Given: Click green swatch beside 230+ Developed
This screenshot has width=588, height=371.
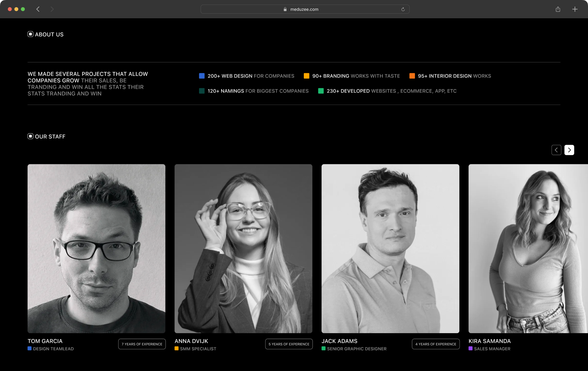Looking at the screenshot, I should (x=321, y=91).
